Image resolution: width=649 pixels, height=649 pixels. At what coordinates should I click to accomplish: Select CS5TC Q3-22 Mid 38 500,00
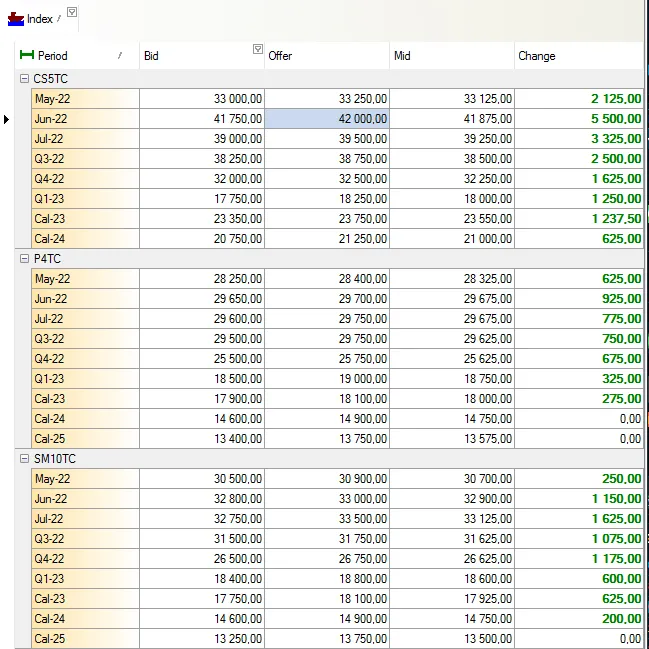[x=452, y=159]
